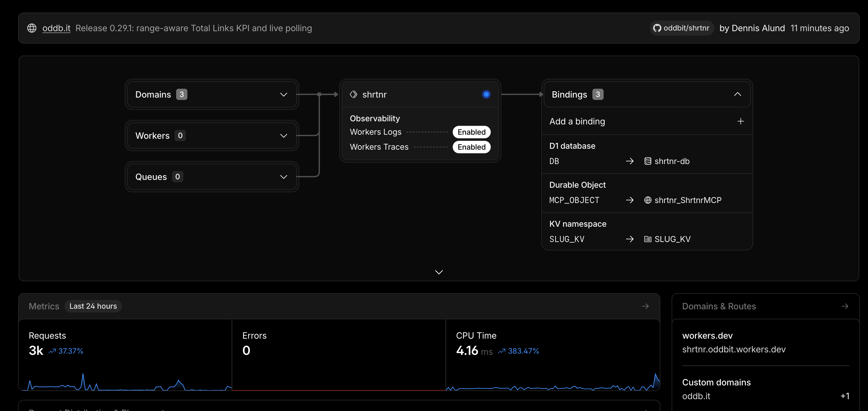Click the Domains count badge 3

pos(182,94)
